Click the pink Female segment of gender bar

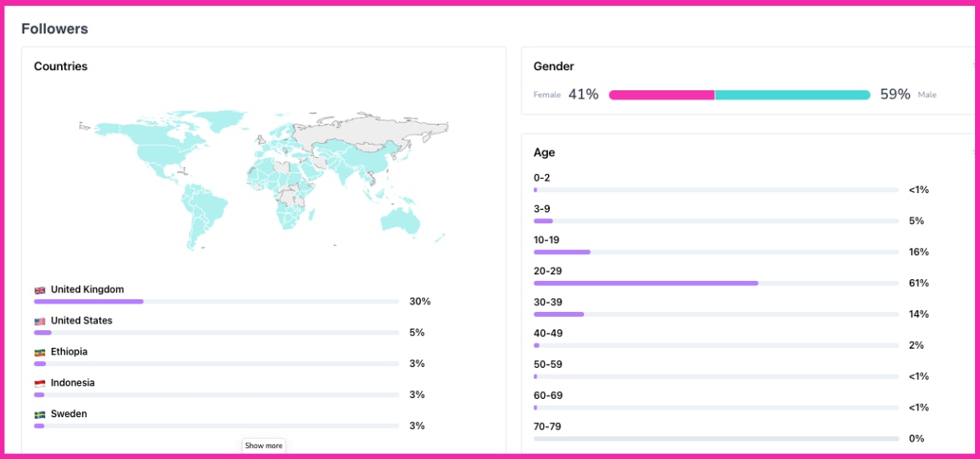(x=661, y=94)
